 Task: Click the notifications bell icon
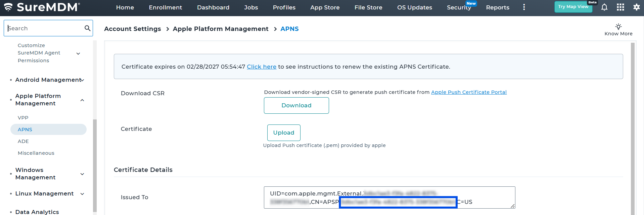tap(604, 7)
